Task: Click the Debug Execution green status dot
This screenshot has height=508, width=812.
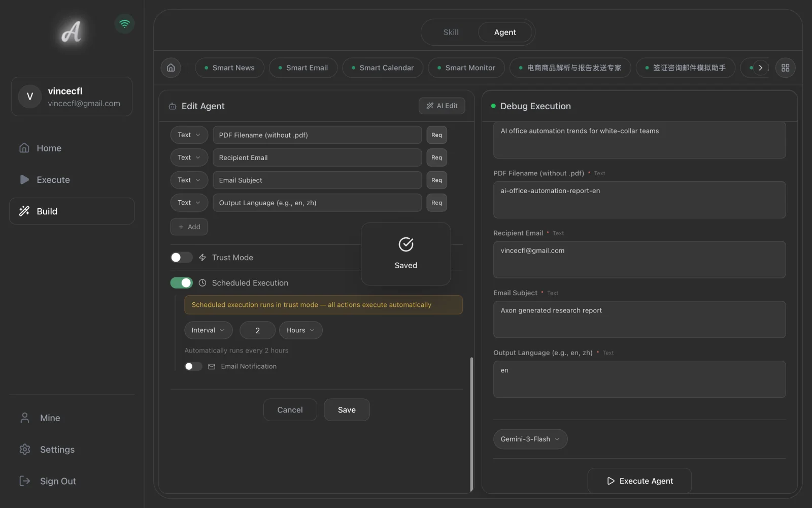Action: pyautogui.click(x=493, y=106)
